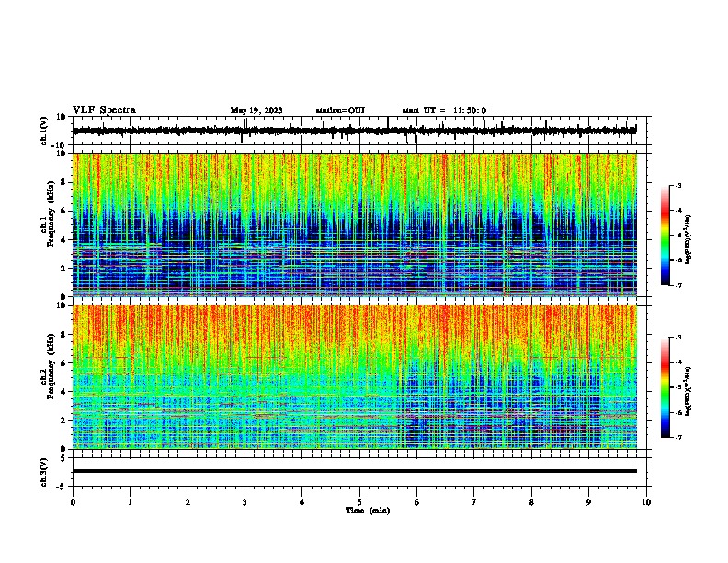Click the '-3' tick on ch.1 colorbar
728x563 pixels.
(678, 185)
